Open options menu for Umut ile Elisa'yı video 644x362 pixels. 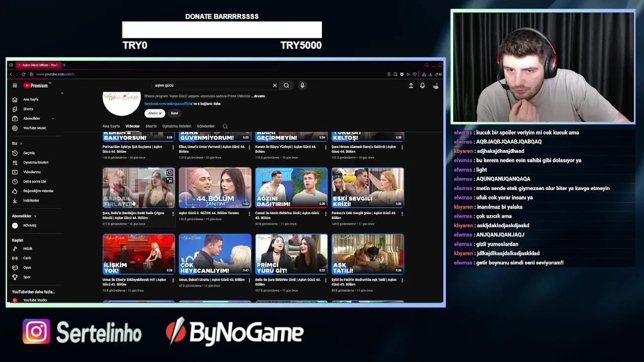[173, 280]
